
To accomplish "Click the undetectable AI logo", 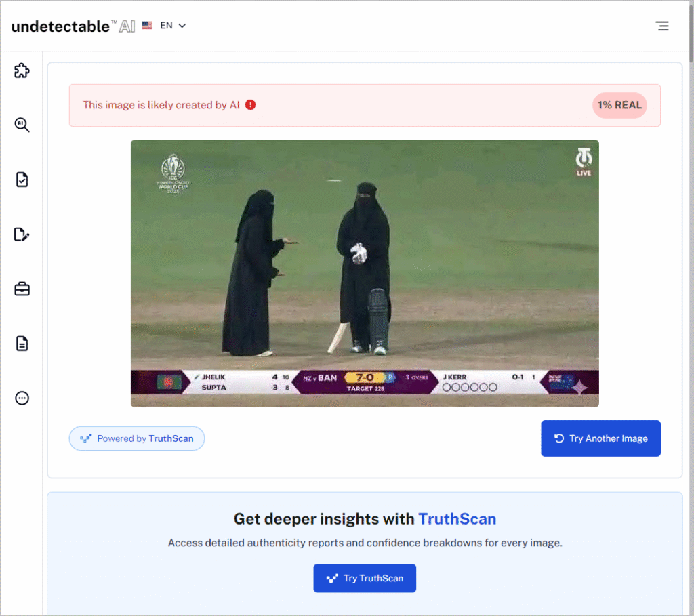I will (x=73, y=26).
